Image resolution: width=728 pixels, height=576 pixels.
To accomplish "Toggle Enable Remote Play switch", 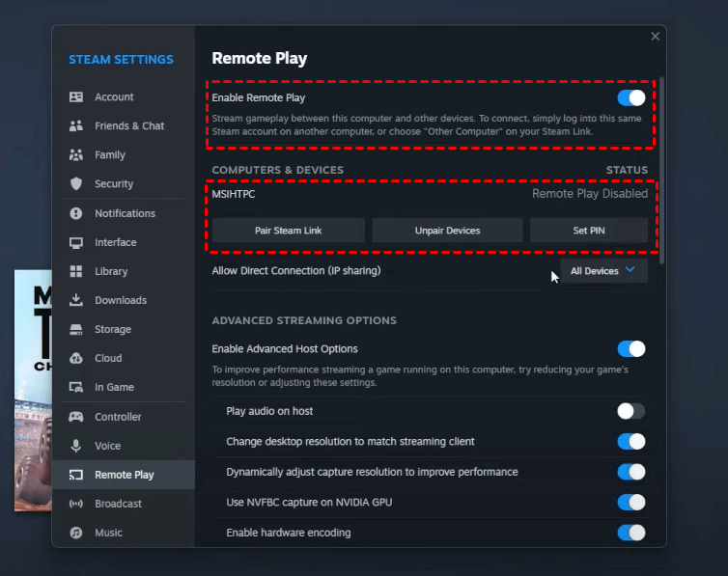I will [x=630, y=97].
